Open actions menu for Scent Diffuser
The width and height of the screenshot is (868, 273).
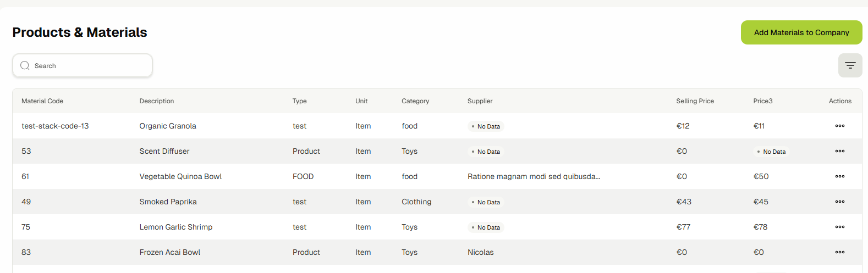tap(839, 151)
